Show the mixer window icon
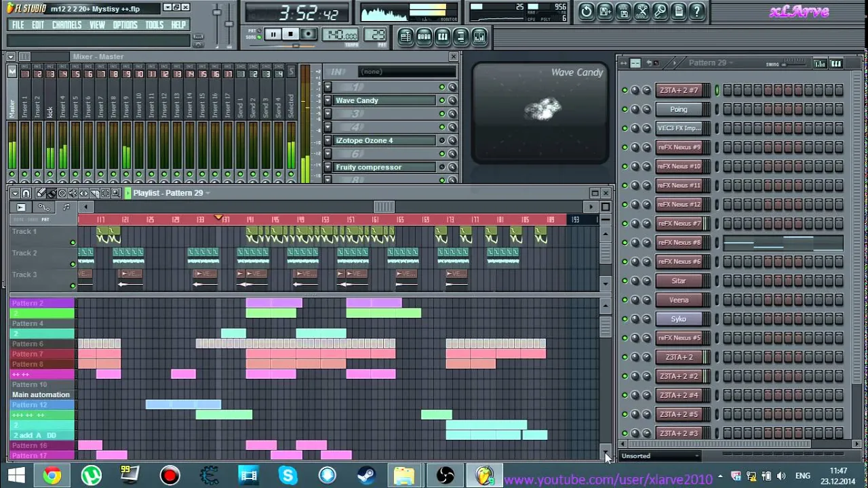 (x=479, y=37)
